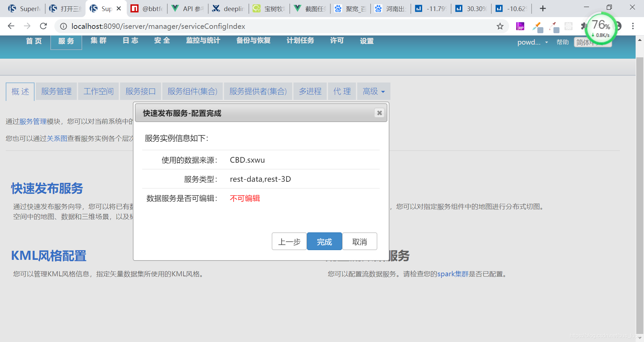
Task: Click the CBD.sxwu data source value
Action: [247, 160]
